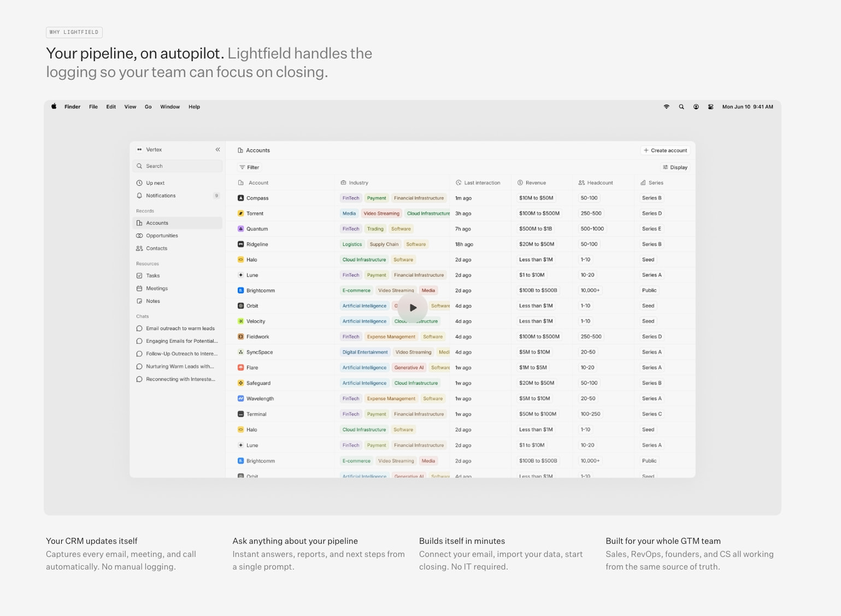Click the Terminal account logo icon

pos(240,414)
